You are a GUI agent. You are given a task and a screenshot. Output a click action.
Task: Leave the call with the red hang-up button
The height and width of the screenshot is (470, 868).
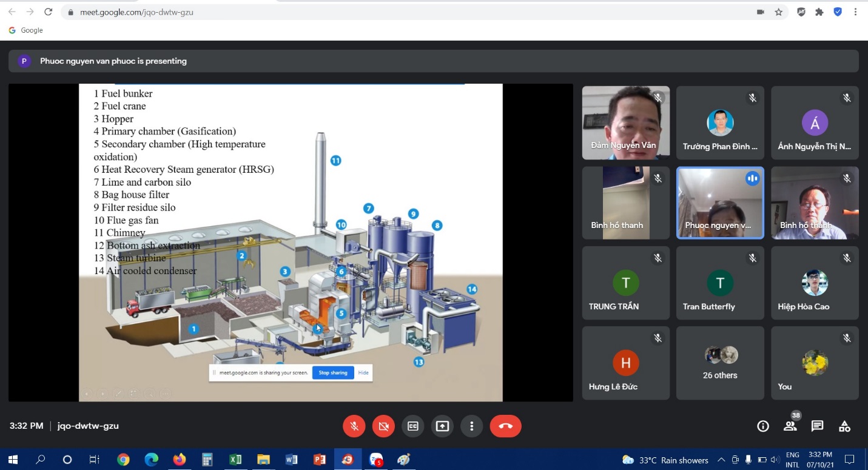(x=505, y=426)
